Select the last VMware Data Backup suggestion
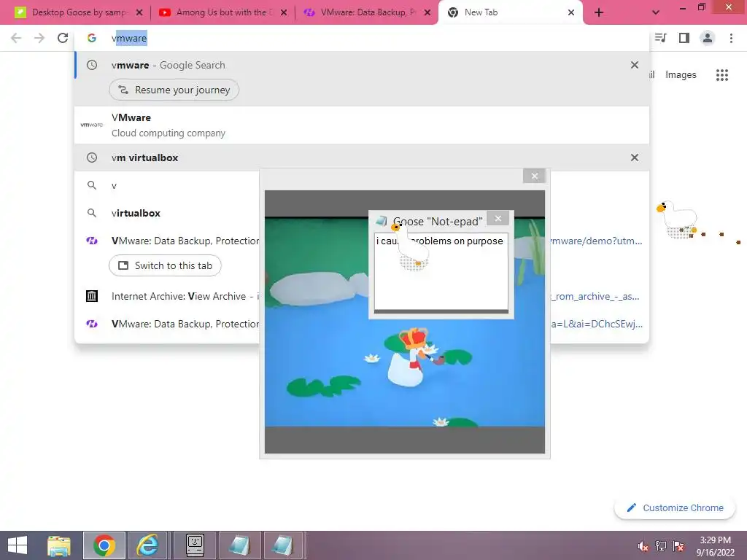 (x=167, y=324)
